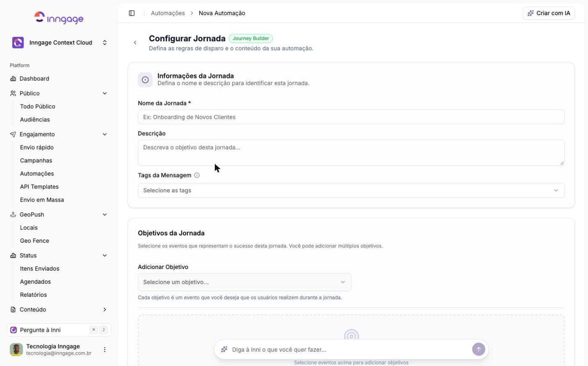Collapse the GeoPush section
Screen dimensions: 588x366
tap(105, 215)
